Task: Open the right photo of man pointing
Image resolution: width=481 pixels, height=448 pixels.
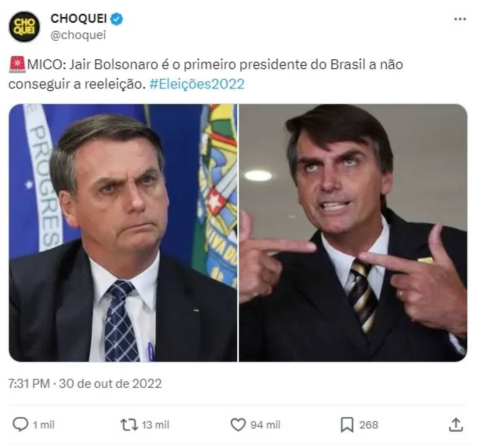Action: point(353,233)
